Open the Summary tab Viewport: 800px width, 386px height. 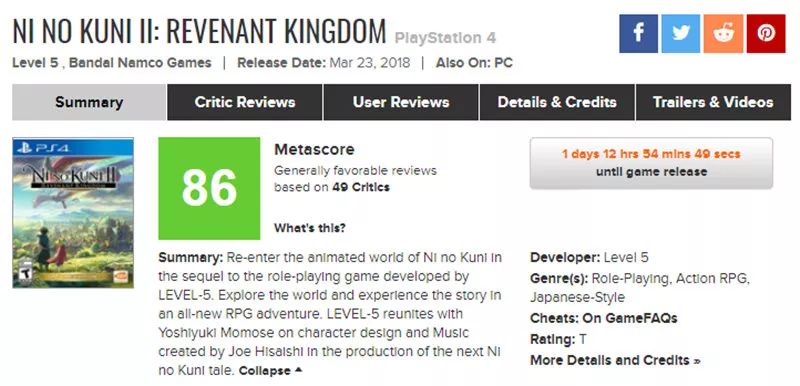(89, 102)
